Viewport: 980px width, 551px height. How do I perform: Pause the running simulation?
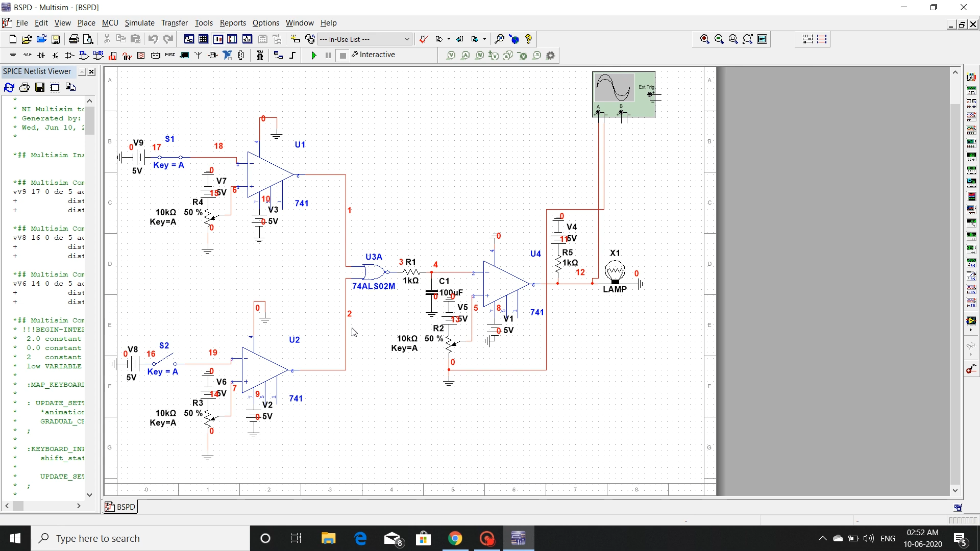tap(327, 55)
